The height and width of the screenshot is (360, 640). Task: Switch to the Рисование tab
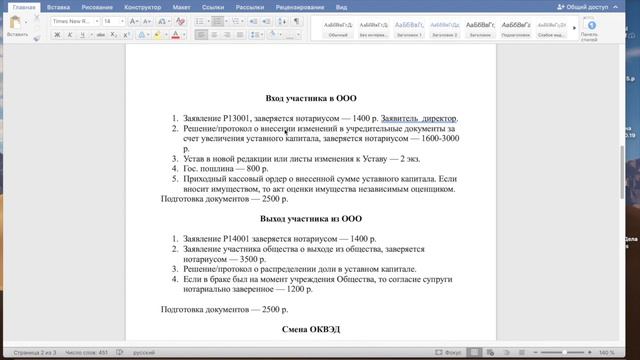[97, 7]
